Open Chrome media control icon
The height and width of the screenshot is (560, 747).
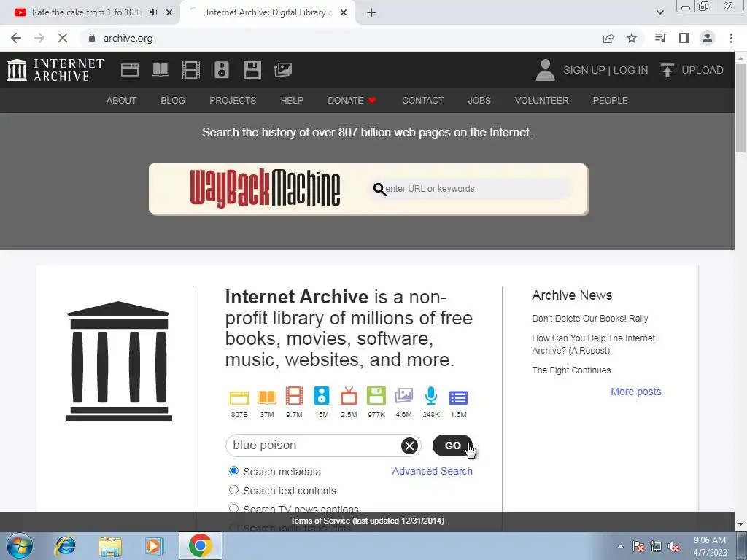(660, 38)
